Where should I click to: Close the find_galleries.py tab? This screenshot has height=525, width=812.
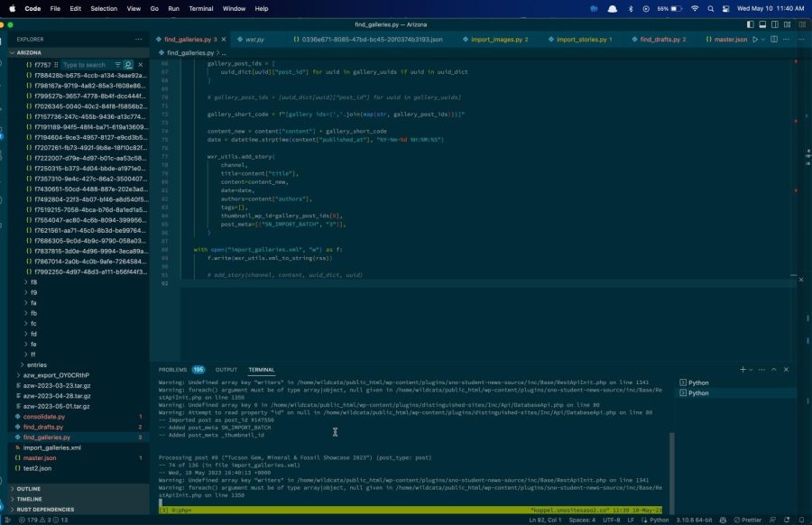pyautogui.click(x=224, y=40)
